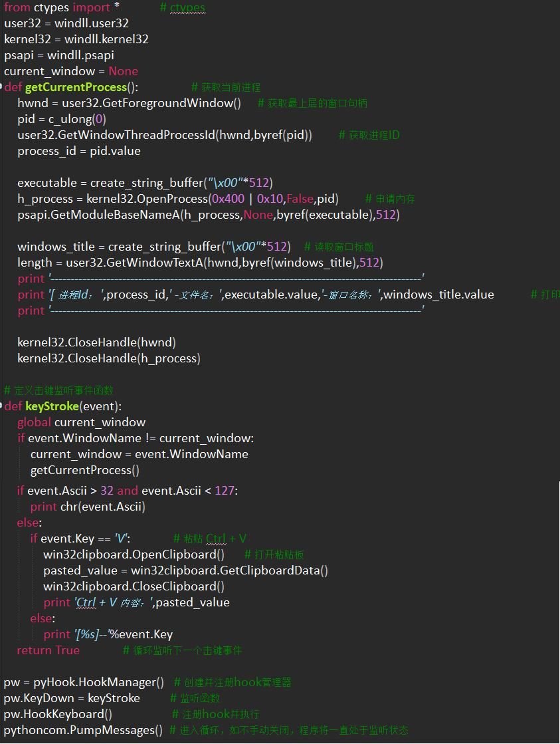Click the line "psapi = windll.psapi"

[x=59, y=55]
